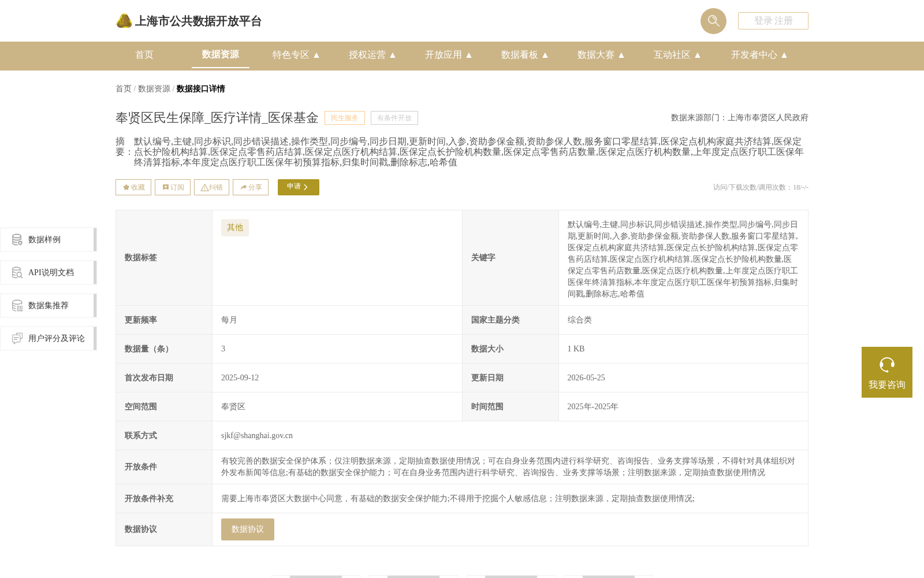Click the star icon on 收藏
The image size is (924, 578).
(x=126, y=187)
